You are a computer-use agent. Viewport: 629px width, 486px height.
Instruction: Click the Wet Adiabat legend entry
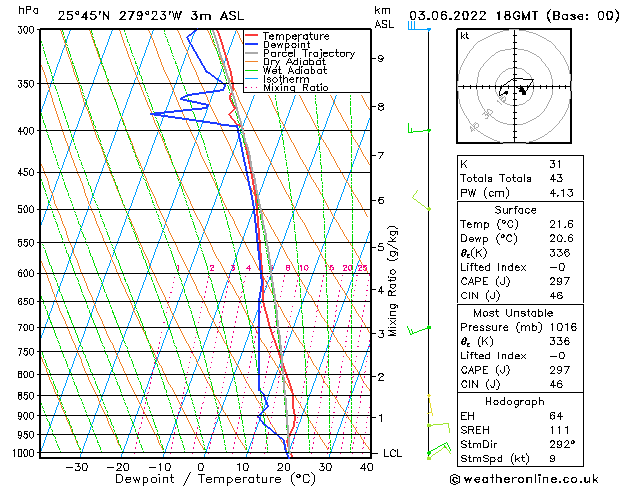click(286, 71)
